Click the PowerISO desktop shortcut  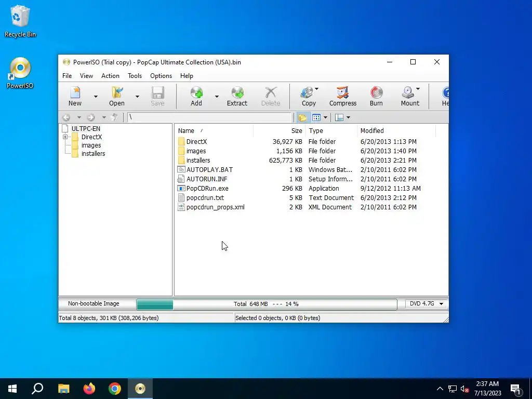pos(20,73)
